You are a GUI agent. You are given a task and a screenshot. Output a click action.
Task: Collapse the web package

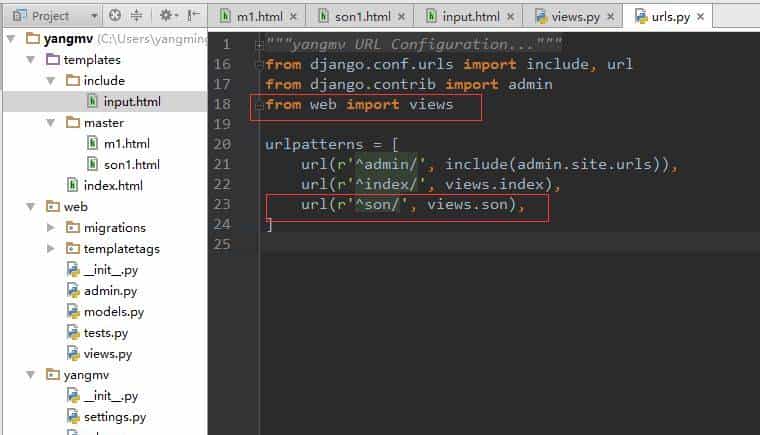(x=31, y=207)
